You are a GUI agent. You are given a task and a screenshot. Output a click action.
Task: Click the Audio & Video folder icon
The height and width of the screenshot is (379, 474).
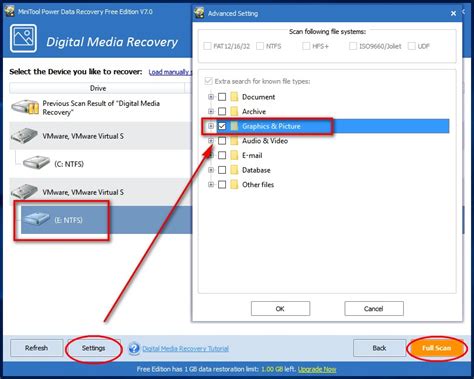coord(234,141)
